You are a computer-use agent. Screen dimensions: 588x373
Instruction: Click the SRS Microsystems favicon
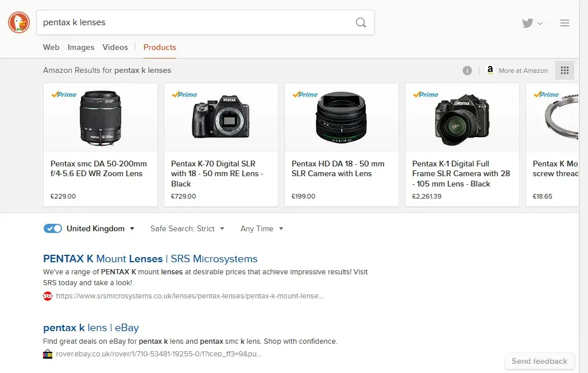point(48,296)
